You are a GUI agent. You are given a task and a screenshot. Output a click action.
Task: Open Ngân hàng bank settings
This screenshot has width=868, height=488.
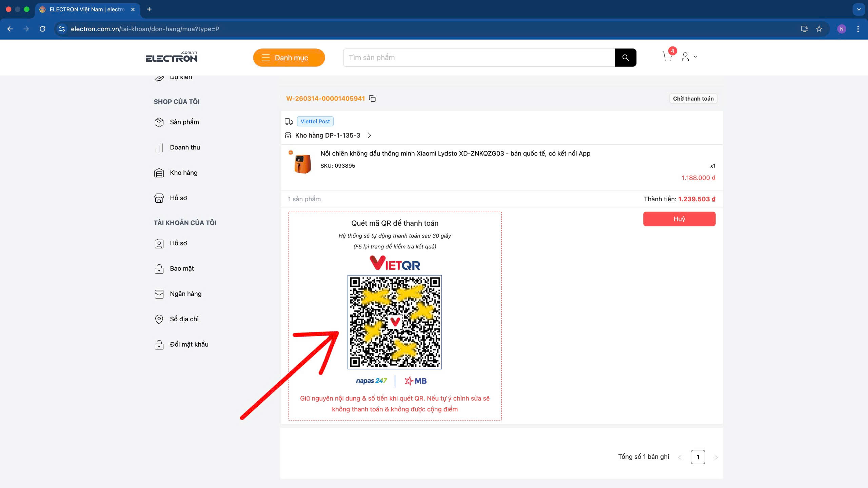[185, 294]
